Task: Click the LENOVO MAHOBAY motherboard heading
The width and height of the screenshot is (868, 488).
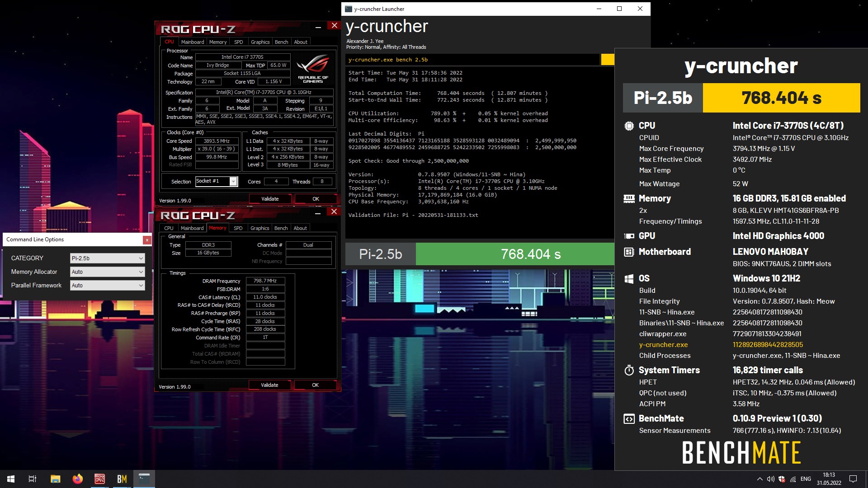Action: [x=770, y=252]
